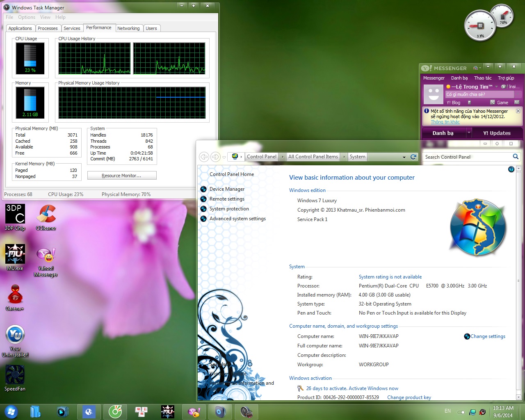Screen dimensions: 525x420
Task: Click the Control Panel scroll down arrow
Action: [518, 397]
